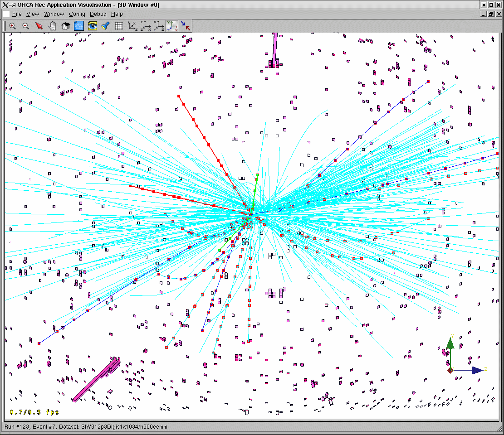Expand the Debug menu
Image resolution: width=504 pixels, height=435 pixels.
point(98,14)
